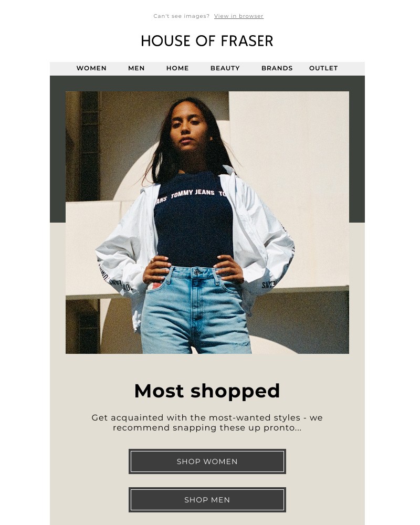The image size is (420, 525).
Task: Click the "Can't see images?" text
Action: pos(181,16)
